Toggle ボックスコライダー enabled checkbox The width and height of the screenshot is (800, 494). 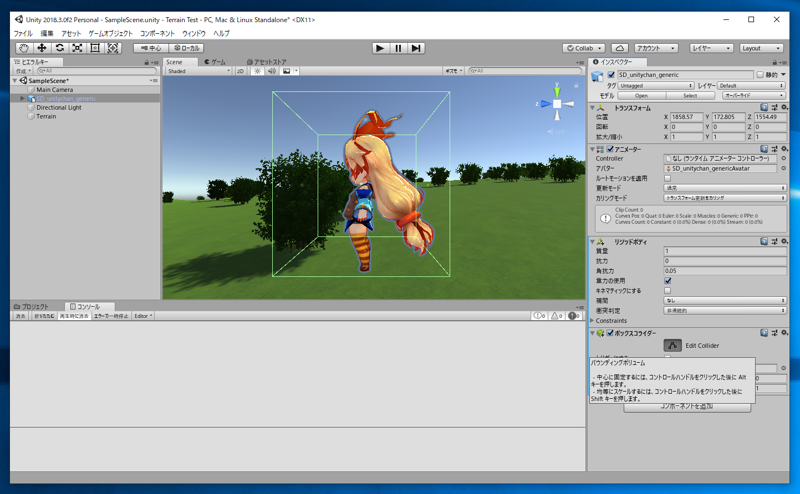[x=610, y=333]
